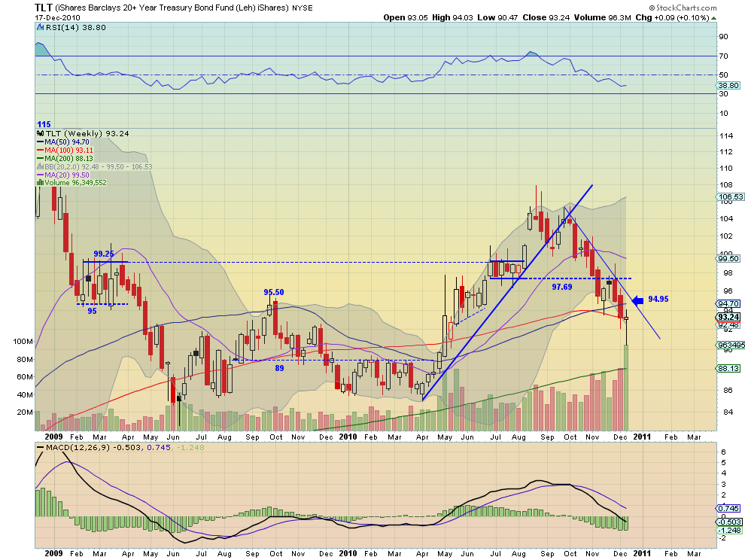
Task: Click the -0.503 MACD axis tag
Action: [729, 522]
